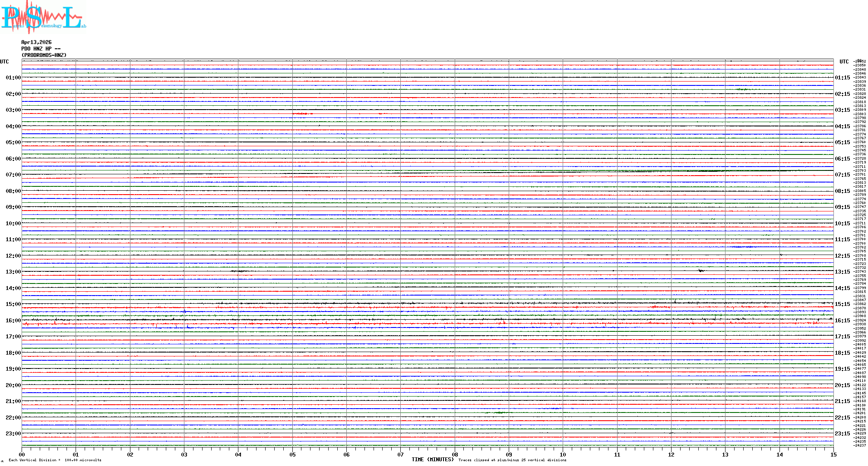Click the (PRODROMOS-HNZ) channel text
Viewport: 868px width, 466px height.
point(44,55)
